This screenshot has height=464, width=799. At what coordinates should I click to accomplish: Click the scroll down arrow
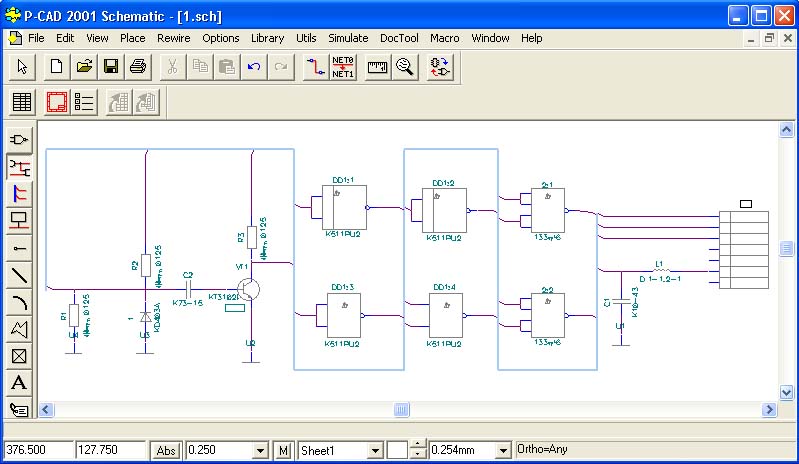786,392
